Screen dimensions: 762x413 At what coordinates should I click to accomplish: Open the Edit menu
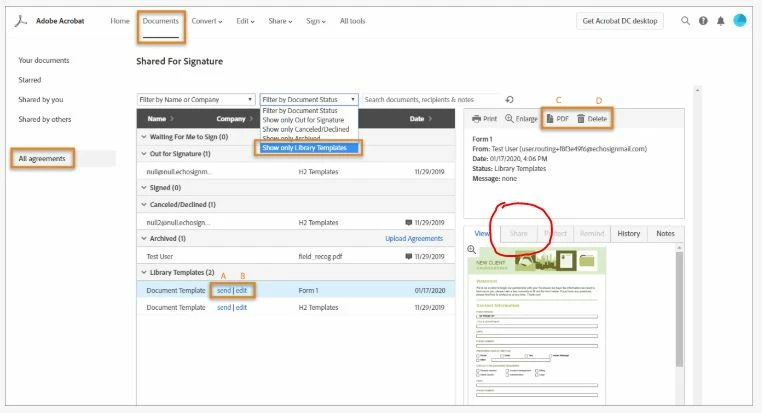point(245,21)
